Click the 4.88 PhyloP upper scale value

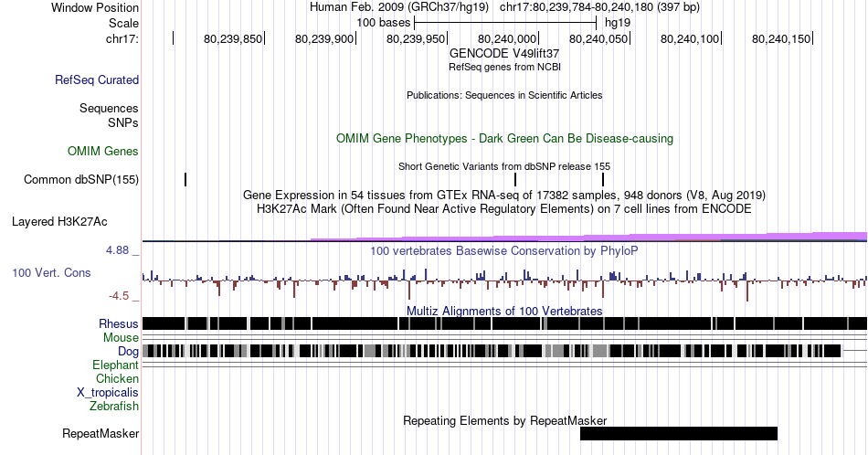(x=117, y=250)
